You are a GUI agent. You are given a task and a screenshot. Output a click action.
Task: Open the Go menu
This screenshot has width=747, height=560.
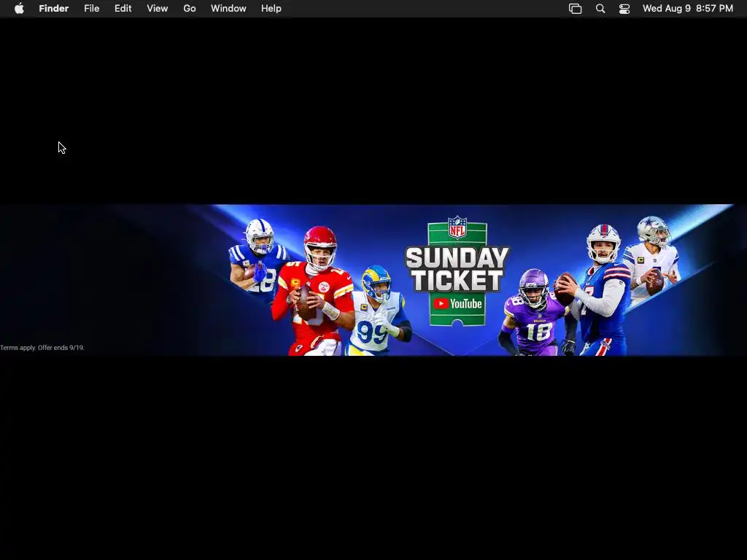[x=190, y=9]
